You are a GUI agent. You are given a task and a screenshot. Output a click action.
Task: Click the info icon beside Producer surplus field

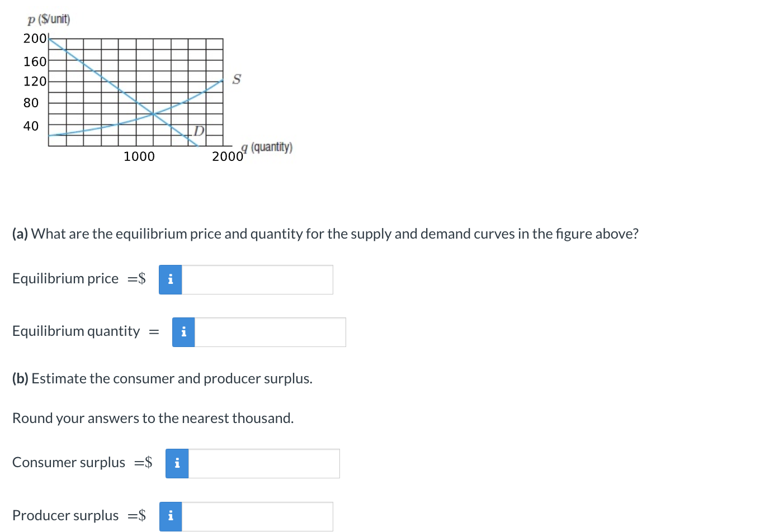coord(170,516)
